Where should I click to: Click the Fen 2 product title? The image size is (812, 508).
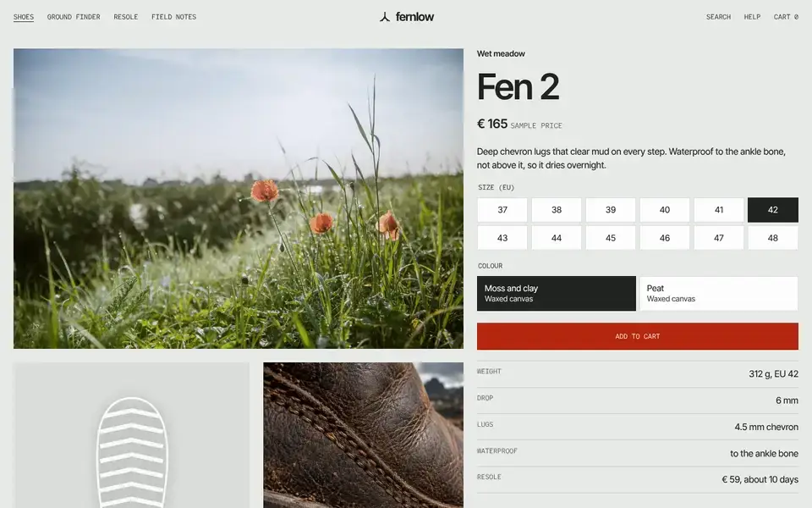point(518,86)
